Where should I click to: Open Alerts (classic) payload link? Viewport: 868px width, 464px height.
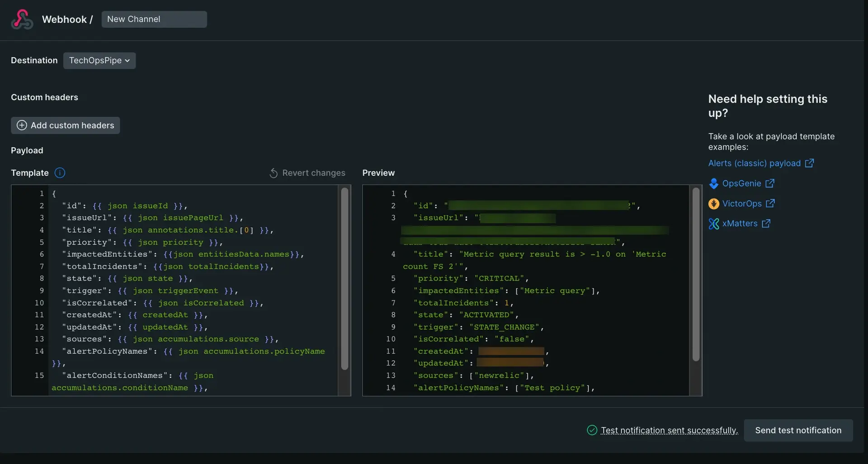pyautogui.click(x=754, y=163)
